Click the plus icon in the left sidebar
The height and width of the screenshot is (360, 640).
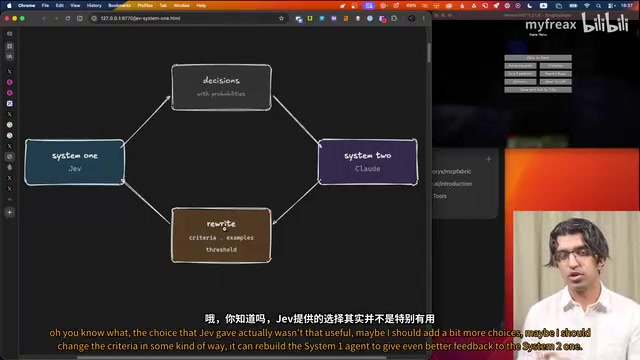click(9, 212)
